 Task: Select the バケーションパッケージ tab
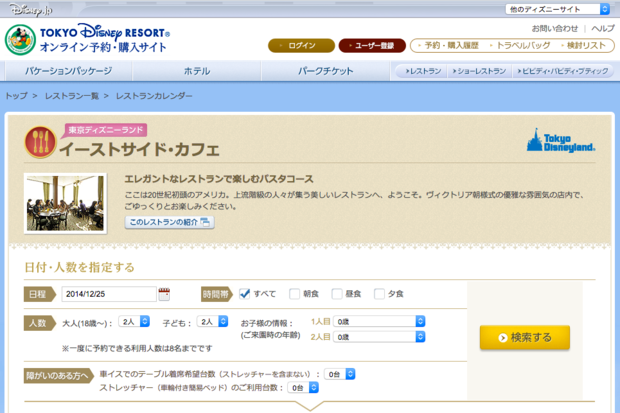(x=68, y=71)
